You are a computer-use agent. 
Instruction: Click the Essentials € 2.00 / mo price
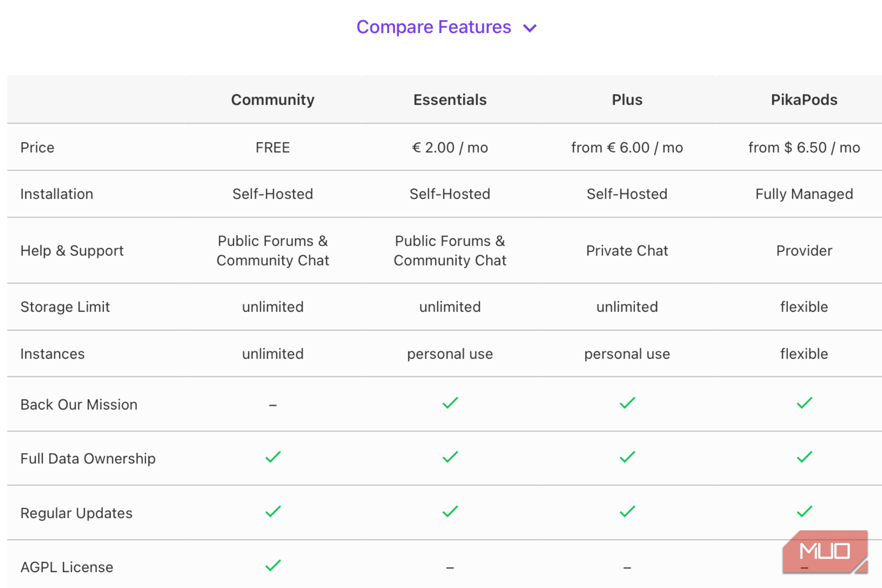pos(450,148)
